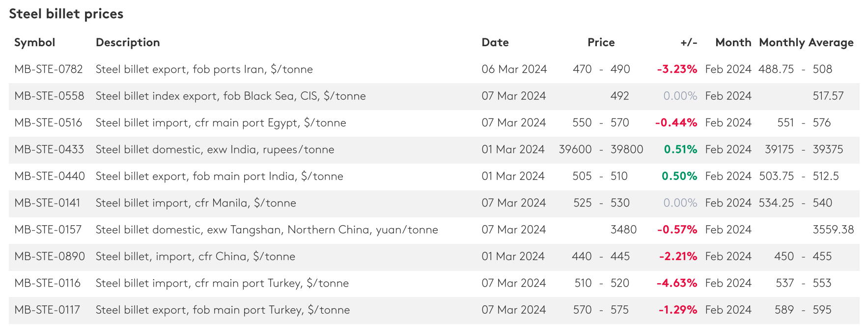The height and width of the screenshot is (326, 868).
Task: Click the Description column header
Action: [128, 43]
